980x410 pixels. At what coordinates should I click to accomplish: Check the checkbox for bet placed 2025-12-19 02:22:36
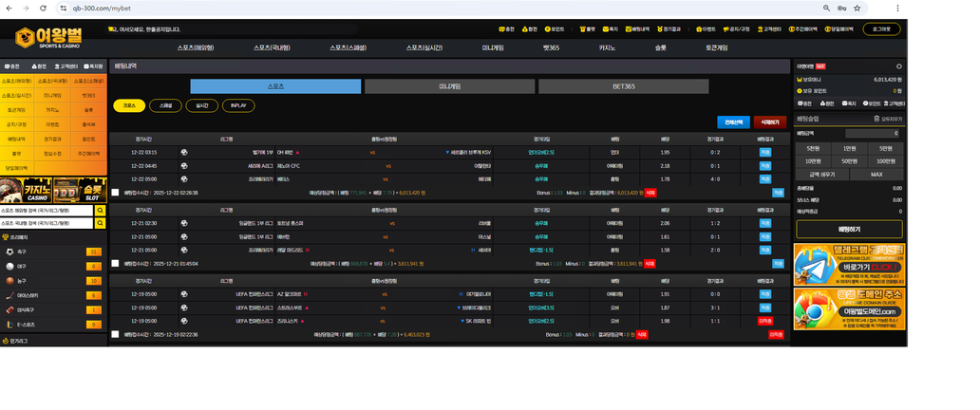116,334
